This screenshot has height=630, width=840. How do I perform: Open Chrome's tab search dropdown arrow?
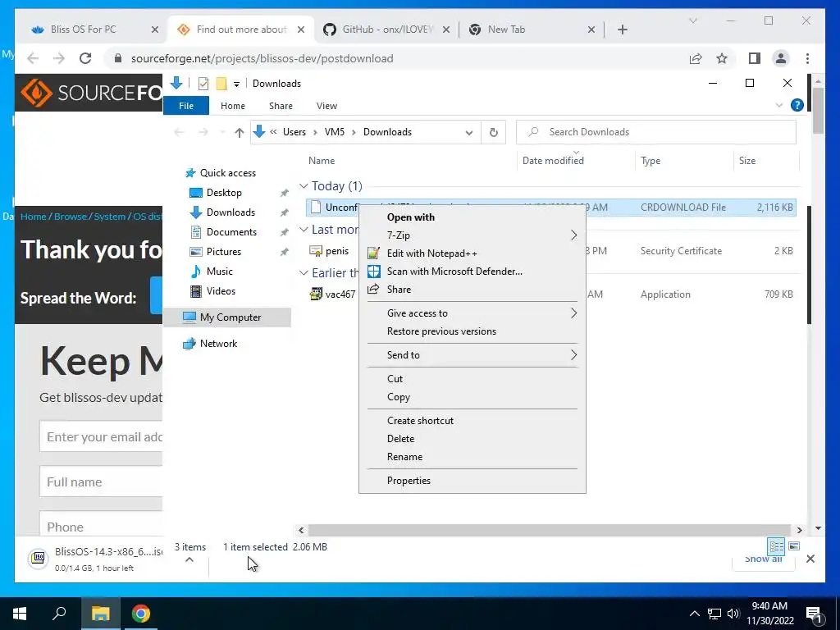(692, 21)
